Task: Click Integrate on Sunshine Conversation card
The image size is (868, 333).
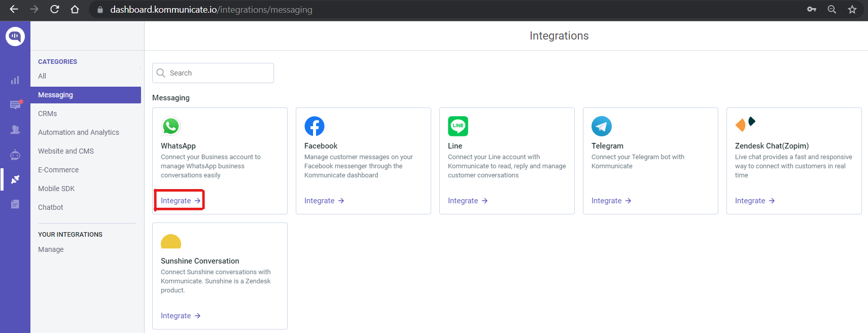Action: 181,316
